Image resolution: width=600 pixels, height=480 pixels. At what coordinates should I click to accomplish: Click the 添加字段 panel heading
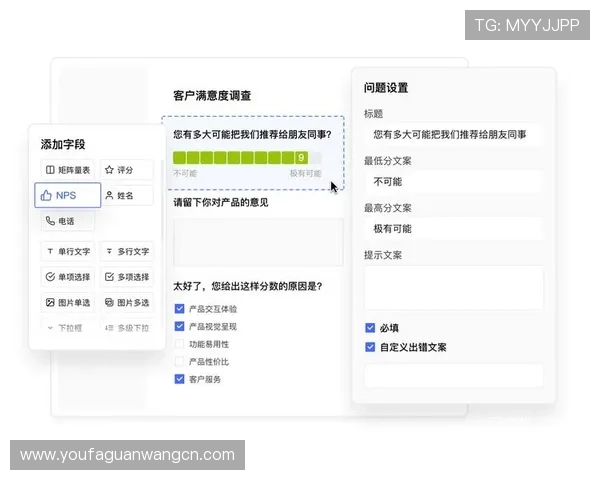click(63, 144)
